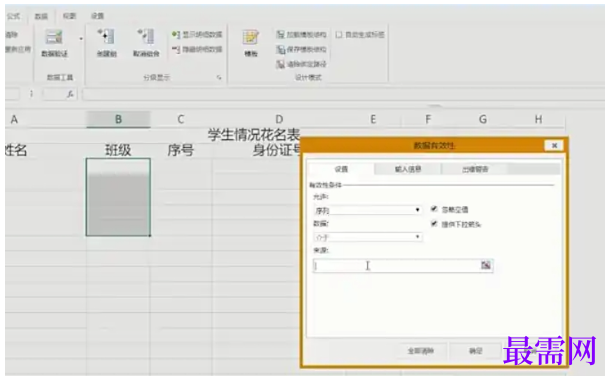Click the large notepad icon in 设计模式 group
The height and width of the screenshot is (382, 615).
pos(251,38)
